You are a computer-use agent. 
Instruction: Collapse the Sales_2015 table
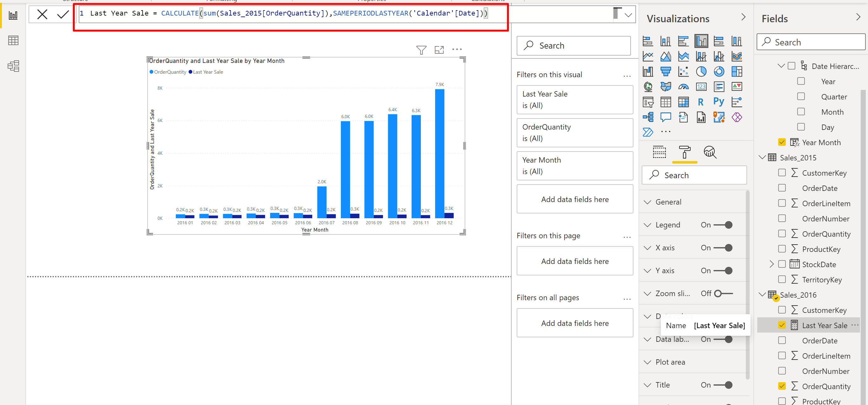[x=762, y=157]
